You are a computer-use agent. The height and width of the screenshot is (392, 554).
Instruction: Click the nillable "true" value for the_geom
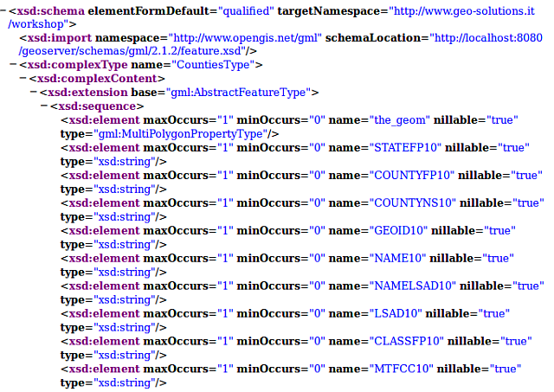502,120
